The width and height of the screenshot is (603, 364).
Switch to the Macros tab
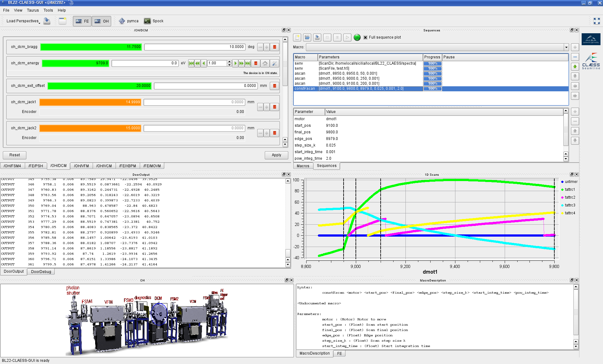pyautogui.click(x=303, y=166)
